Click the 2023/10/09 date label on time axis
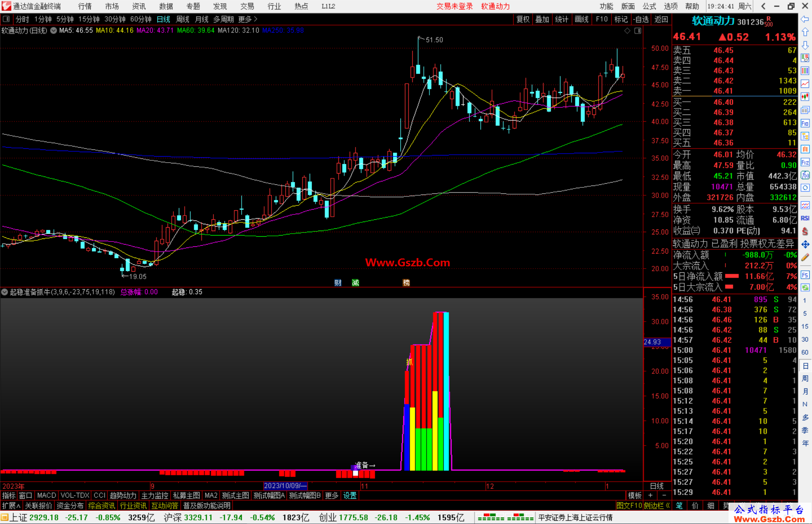The width and height of the screenshot is (812, 524). point(285,486)
